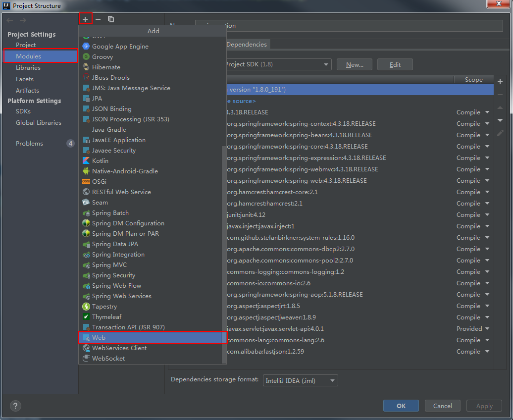Select Transaction API (JSR 907) entry
Viewport: 513px width, 420px height.
tap(151, 327)
